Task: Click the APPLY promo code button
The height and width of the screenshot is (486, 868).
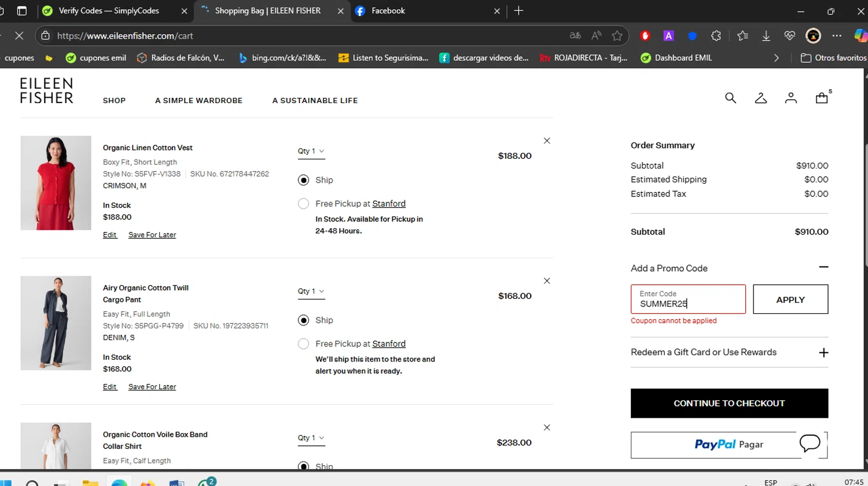Action: (x=790, y=299)
